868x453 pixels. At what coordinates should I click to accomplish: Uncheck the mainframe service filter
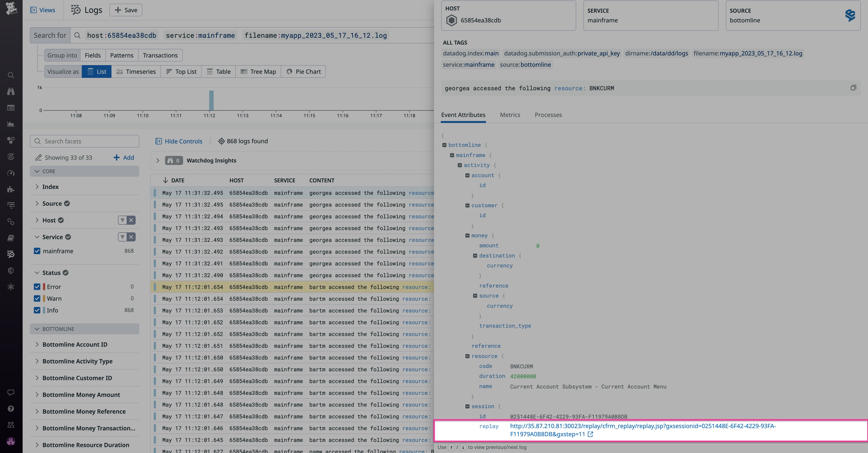coord(37,251)
